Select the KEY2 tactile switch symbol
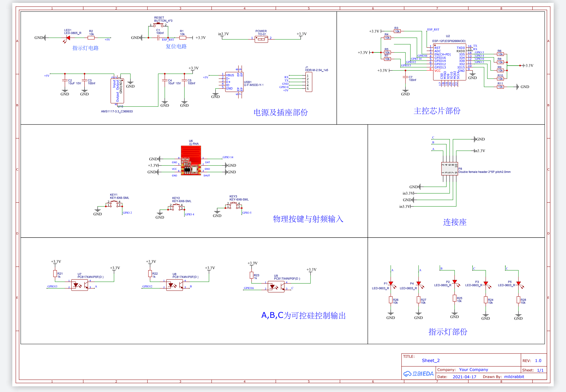566x392 pixels. click(x=176, y=207)
